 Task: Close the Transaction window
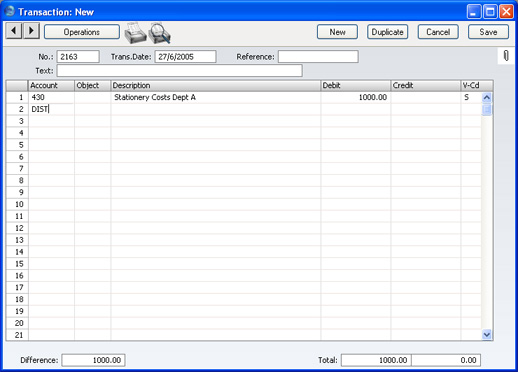point(506,12)
